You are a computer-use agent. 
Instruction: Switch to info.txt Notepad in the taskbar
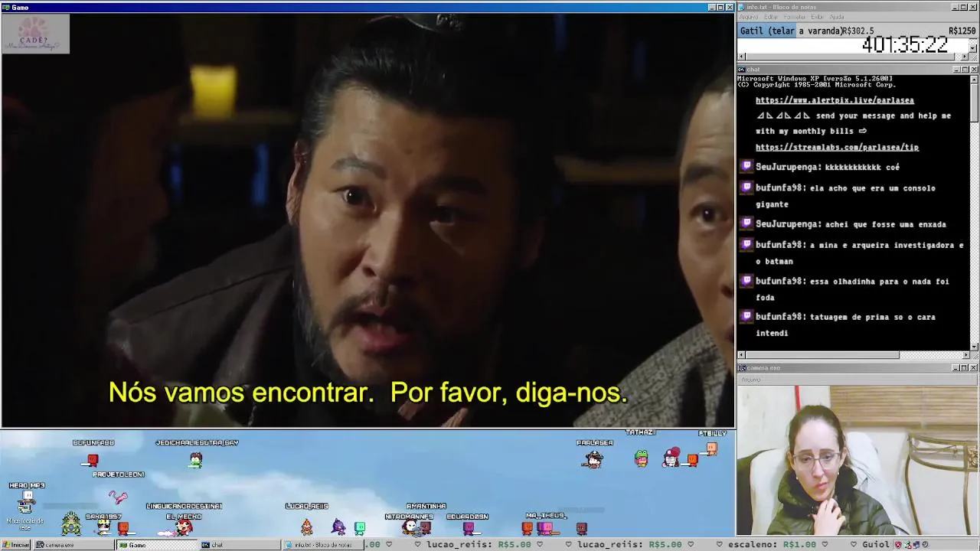322,545
